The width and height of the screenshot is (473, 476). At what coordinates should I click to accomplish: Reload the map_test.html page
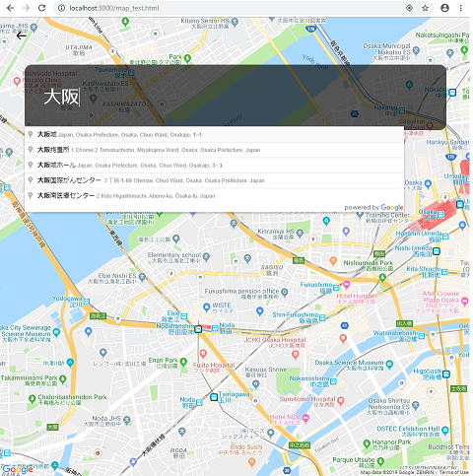41,8
